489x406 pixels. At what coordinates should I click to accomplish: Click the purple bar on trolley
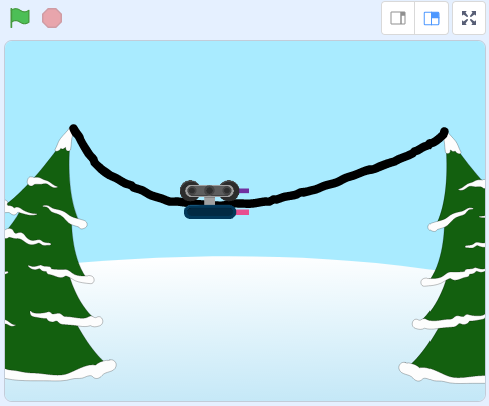244,191
